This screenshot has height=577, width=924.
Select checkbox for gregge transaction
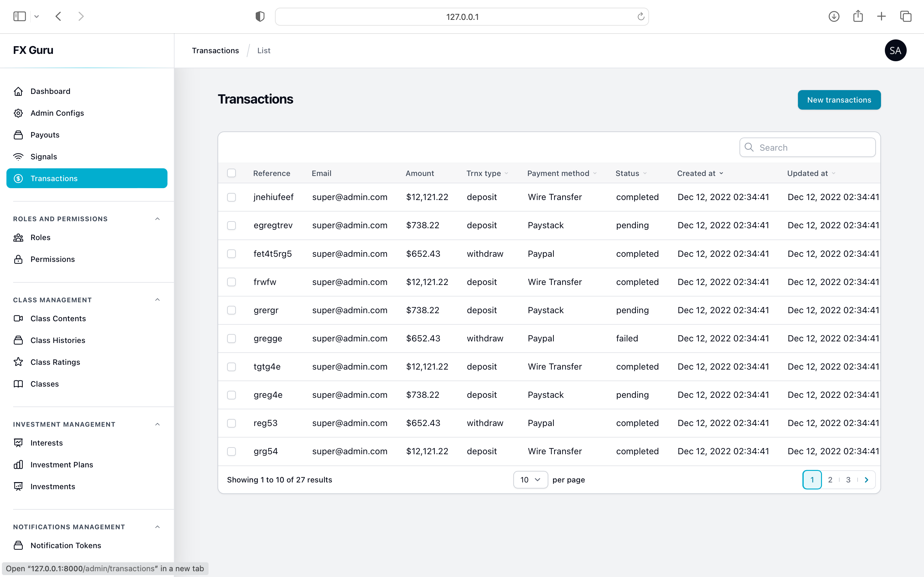pos(231,339)
